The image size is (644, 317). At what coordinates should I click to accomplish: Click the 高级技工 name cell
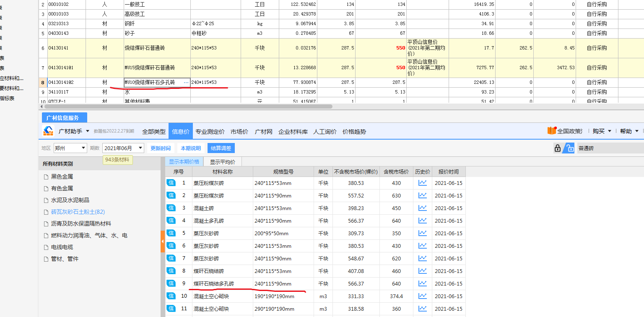pyautogui.click(x=157, y=14)
